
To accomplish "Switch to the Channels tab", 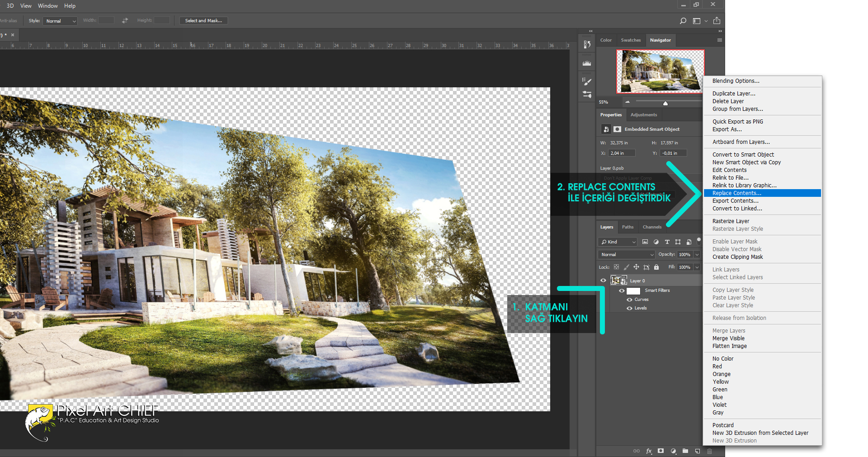I will [652, 227].
